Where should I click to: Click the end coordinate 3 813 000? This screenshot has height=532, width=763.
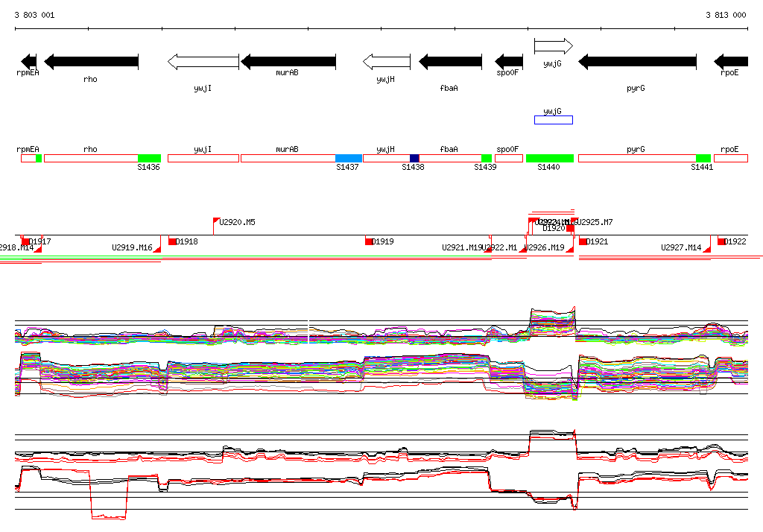pos(726,15)
